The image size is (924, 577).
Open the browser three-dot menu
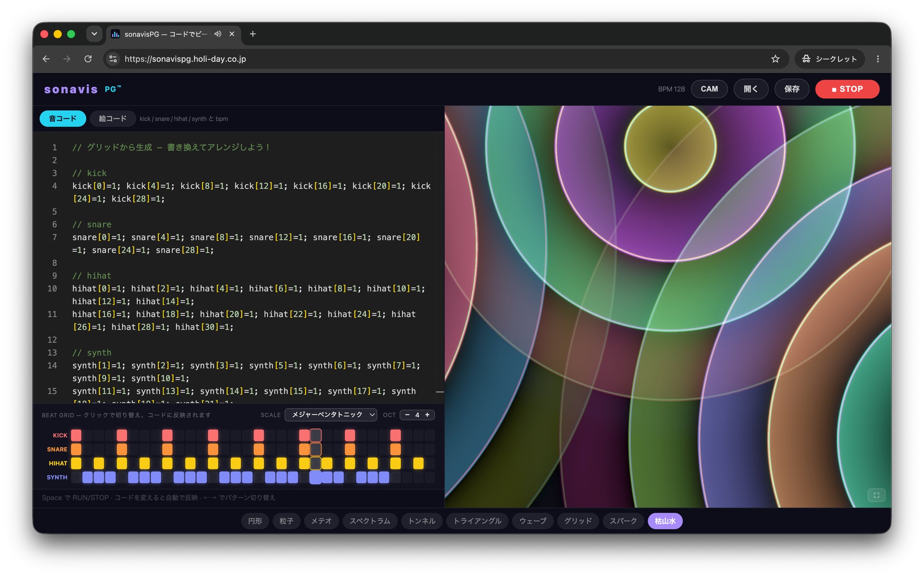click(878, 59)
